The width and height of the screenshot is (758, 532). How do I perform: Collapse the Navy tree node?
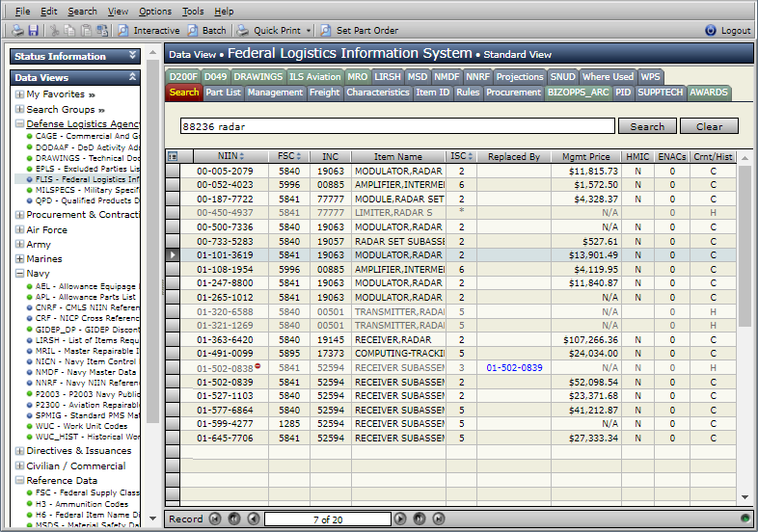(19, 273)
